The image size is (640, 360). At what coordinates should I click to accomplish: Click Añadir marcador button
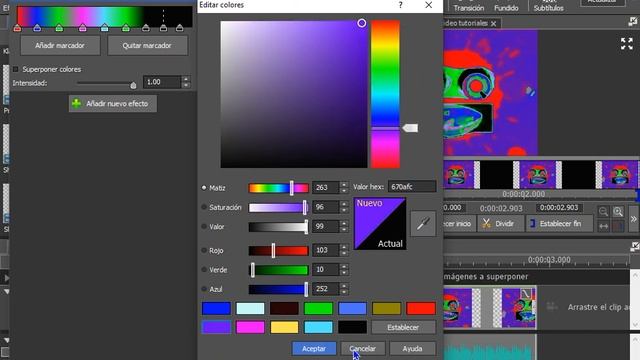coord(60,46)
